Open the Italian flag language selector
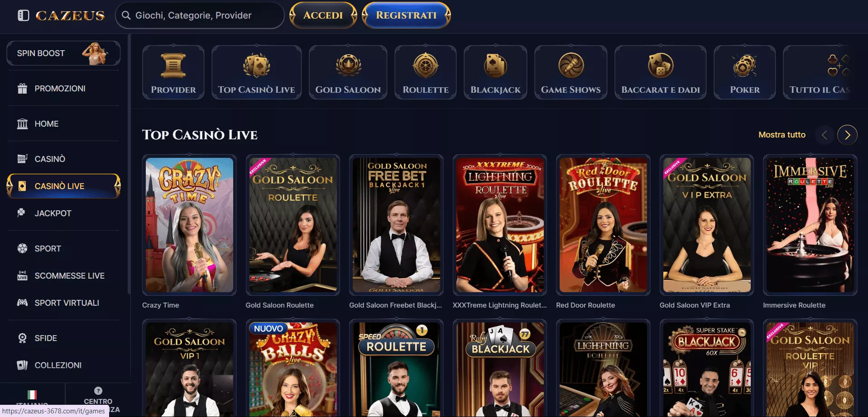The width and height of the screenshot is (868, 417). click(32, 394)
